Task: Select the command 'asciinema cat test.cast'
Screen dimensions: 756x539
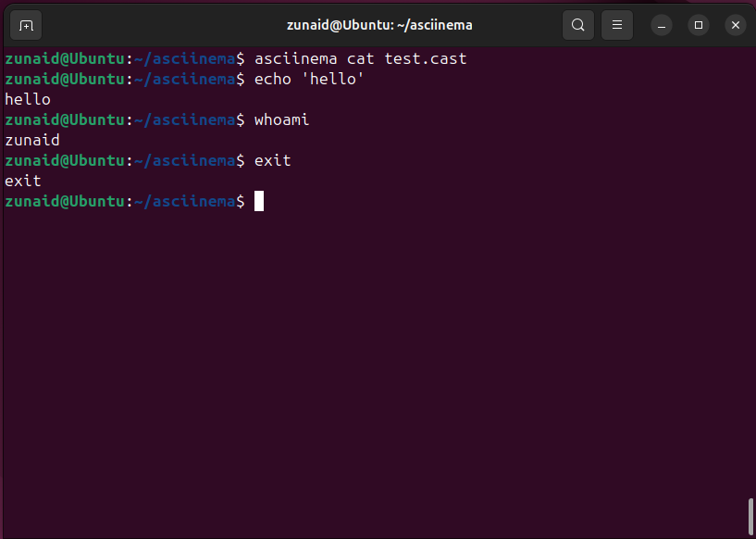Action: [x=360, y=58]
